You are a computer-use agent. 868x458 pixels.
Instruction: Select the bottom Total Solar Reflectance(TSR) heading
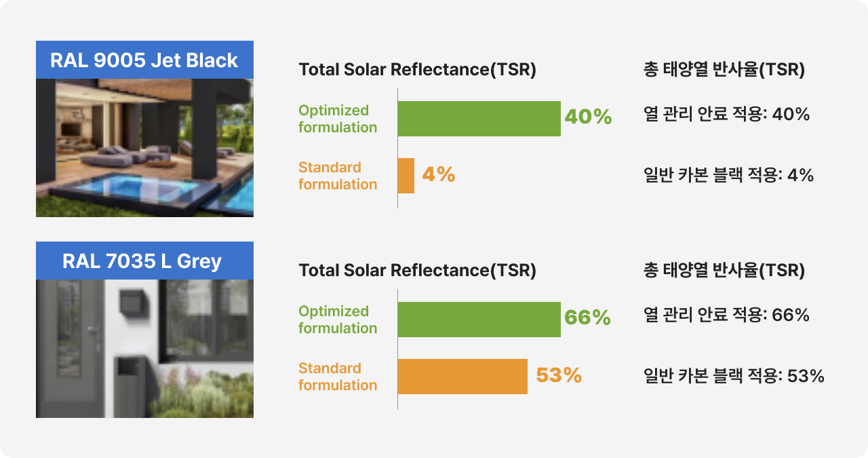pyautogui.click(x=417, y=271)
